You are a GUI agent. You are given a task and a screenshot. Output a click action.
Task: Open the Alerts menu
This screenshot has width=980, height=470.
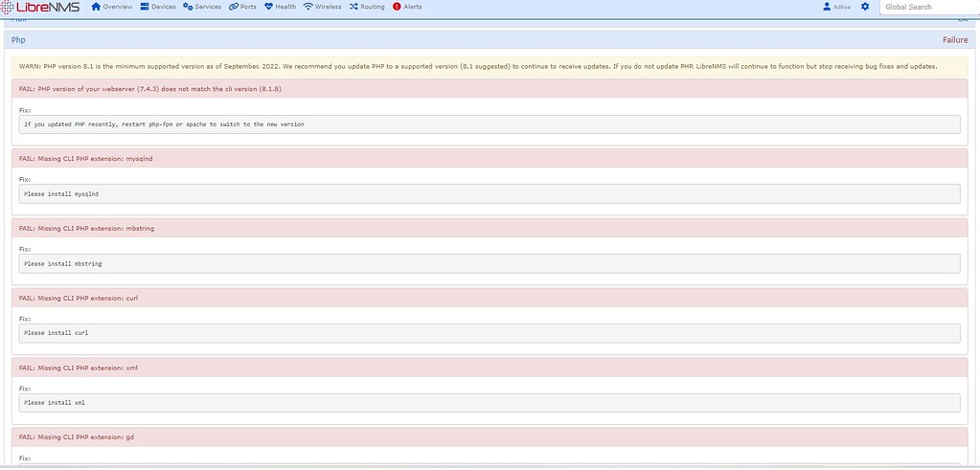pyautogui.click(x=407, y=7)
